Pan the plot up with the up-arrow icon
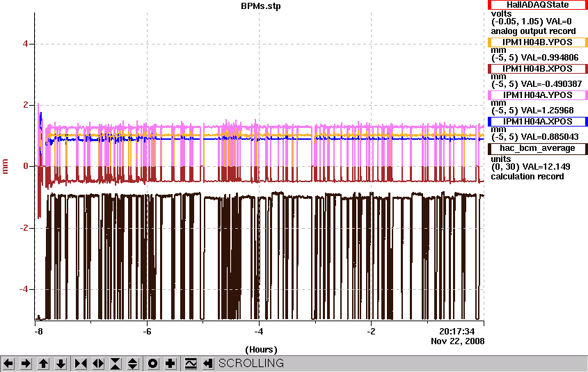Screen dimensions: 588x372 [x=44, y=364]
